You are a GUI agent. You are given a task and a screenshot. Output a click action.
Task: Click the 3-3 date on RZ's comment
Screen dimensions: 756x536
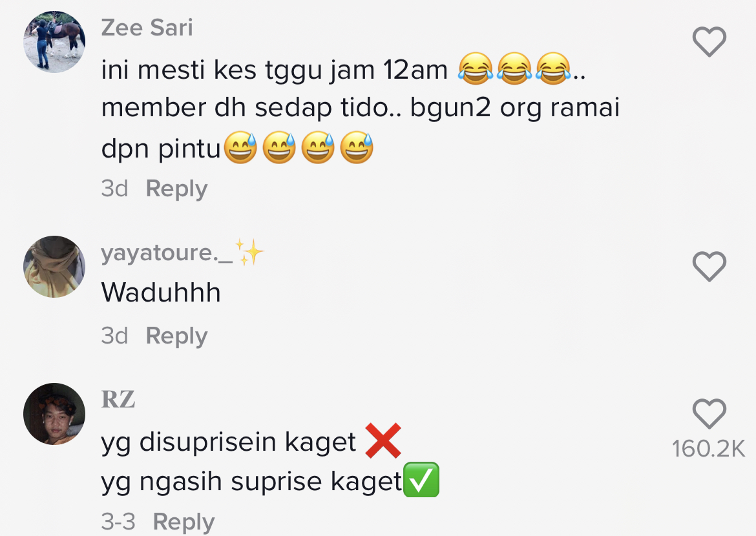click(x=118, y=522)
